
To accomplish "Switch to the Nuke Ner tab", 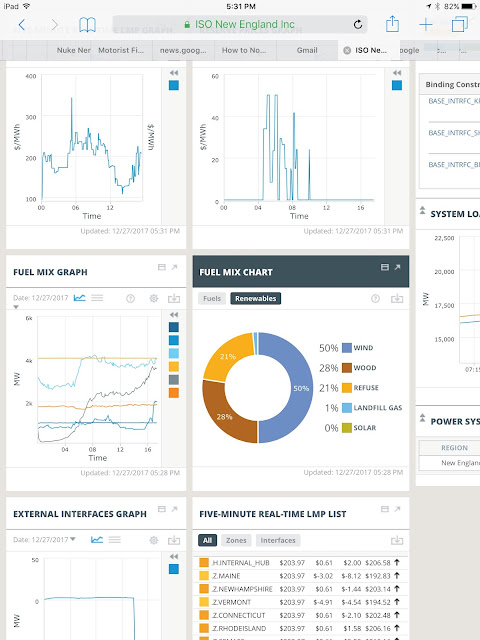I will pos(73,50).
